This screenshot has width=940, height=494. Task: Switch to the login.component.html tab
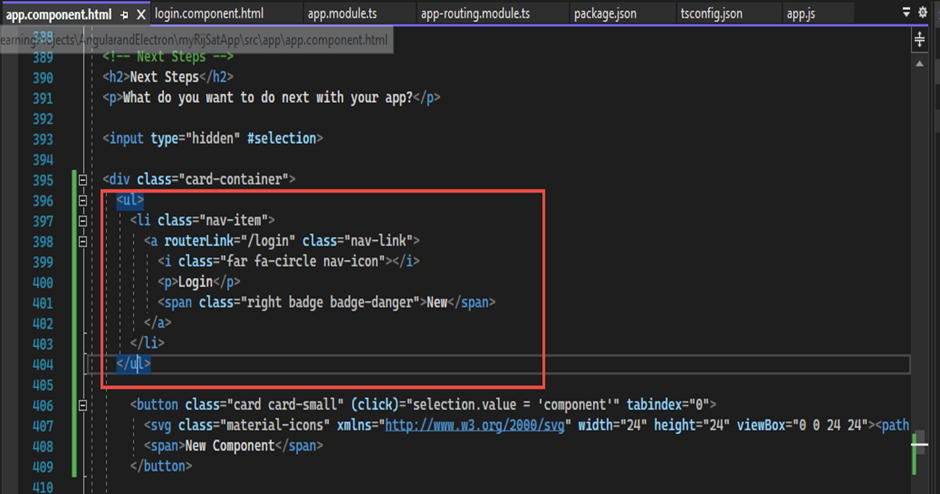[x=208, y=14]
